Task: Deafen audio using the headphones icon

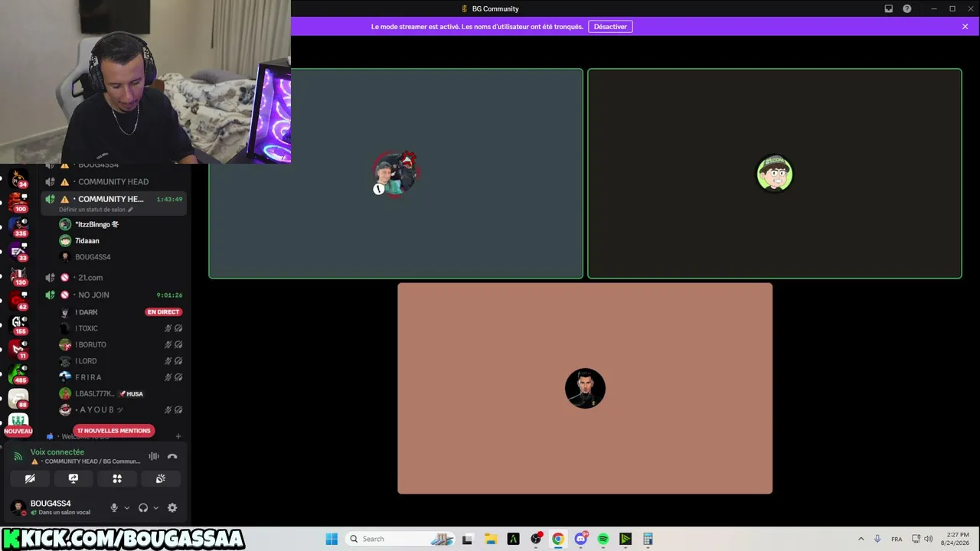Action: click(x=143, y=507)
